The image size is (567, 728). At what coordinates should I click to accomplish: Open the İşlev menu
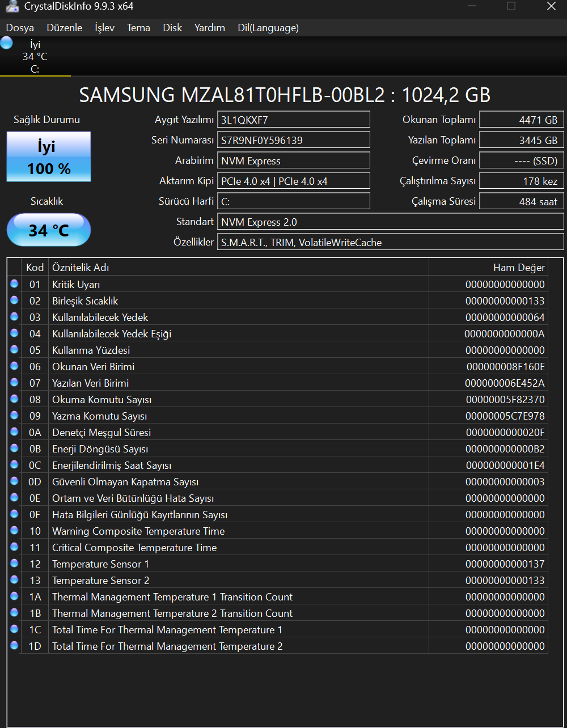[x=105, y=28]
